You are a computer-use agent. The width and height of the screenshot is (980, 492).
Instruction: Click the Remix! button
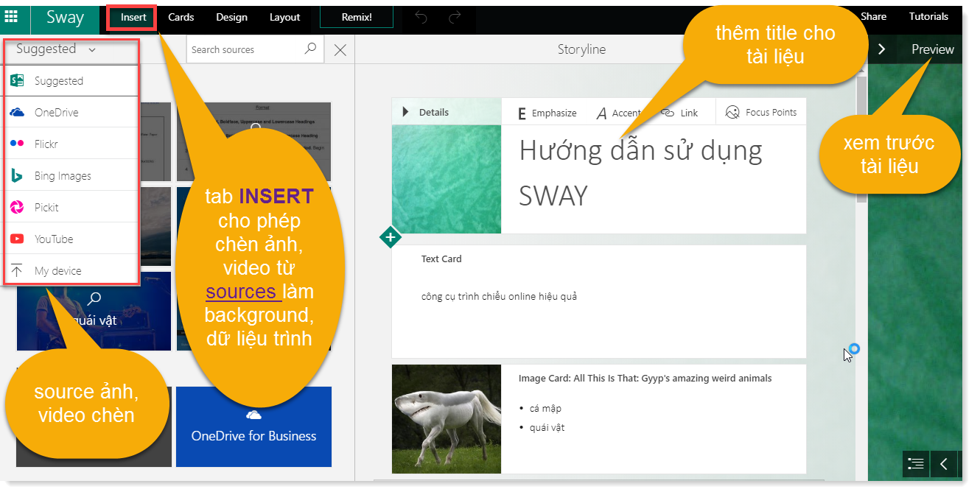[357, 17]
